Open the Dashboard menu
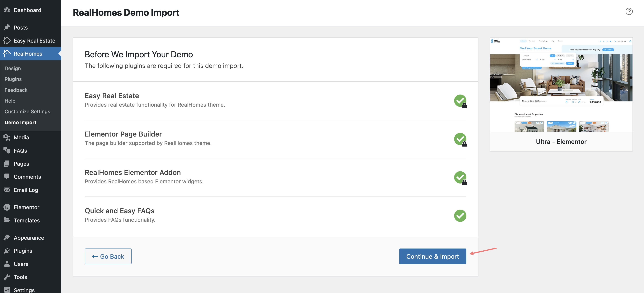The image size is (644, 293). 30,10
